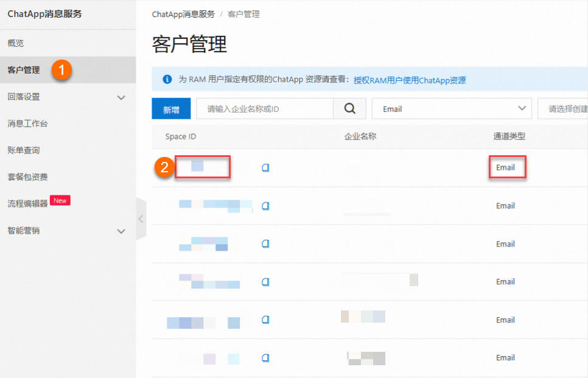Screen dimensions: 588x378
Task: Copy the Space ID in the second row
Action: click(x=265, y=206)
